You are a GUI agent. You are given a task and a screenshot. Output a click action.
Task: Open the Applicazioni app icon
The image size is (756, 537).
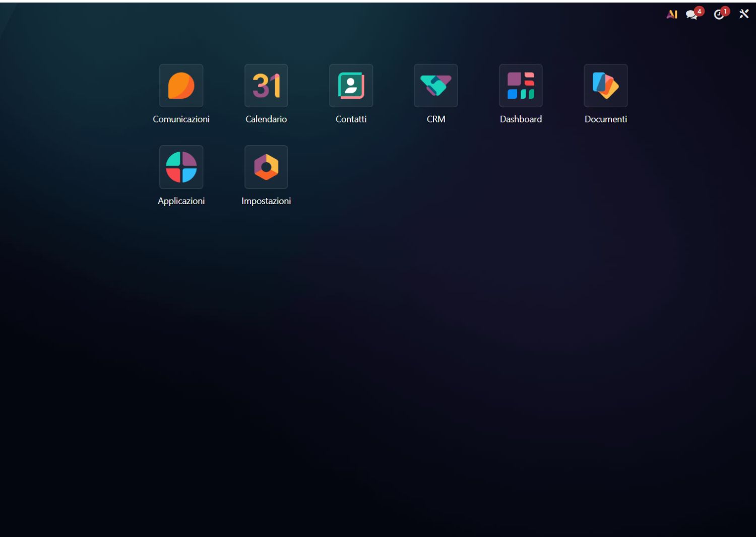(x=181, y=167)
